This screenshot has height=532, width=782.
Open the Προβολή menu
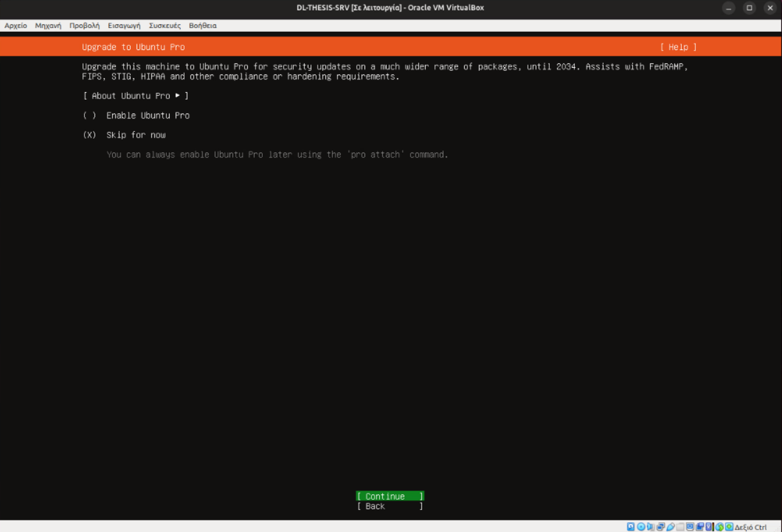tap(84, 26)
